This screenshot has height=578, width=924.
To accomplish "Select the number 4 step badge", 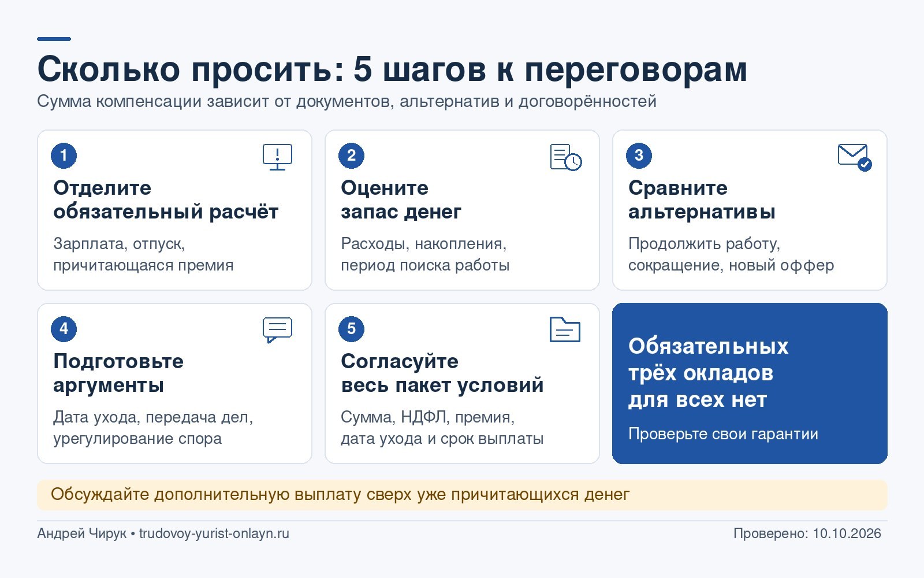I will tap(64, 329).
